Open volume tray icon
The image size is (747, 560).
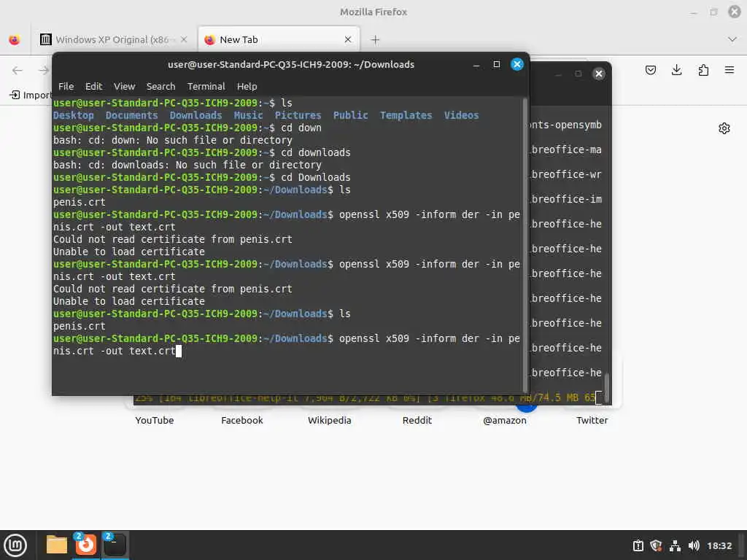[694, 545]
